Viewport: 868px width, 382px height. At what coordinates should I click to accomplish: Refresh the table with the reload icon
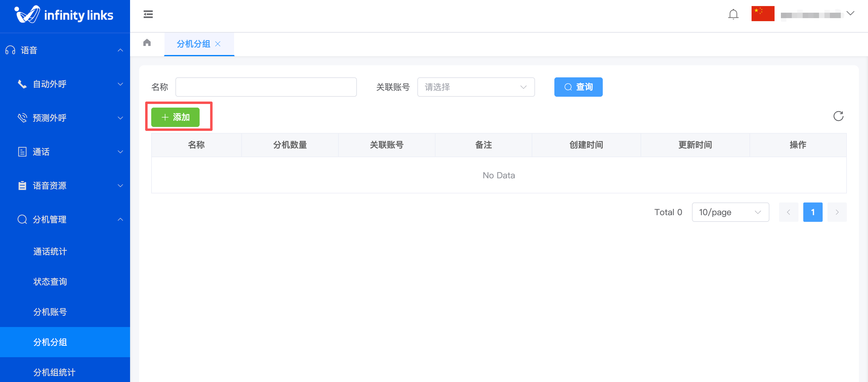pos(838,116)
